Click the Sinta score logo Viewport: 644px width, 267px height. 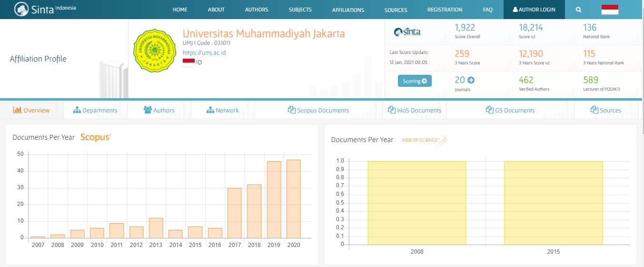click(x=407, y=32)
